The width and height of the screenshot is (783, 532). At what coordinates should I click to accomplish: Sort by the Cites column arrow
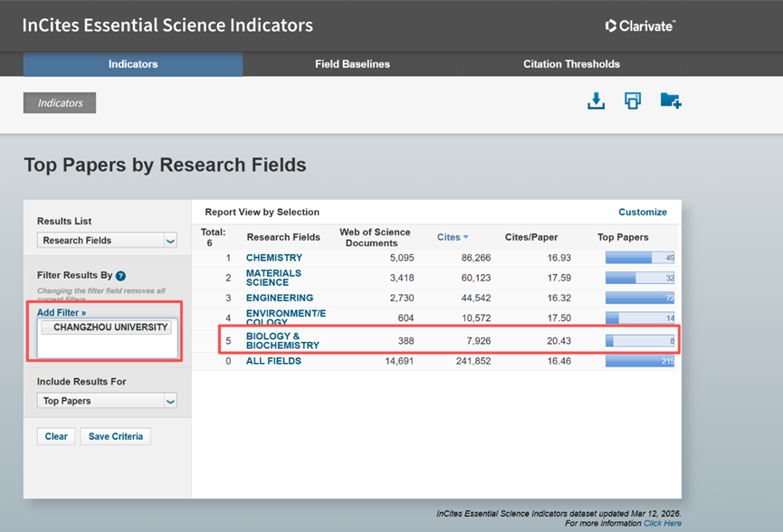coord(465,237)
